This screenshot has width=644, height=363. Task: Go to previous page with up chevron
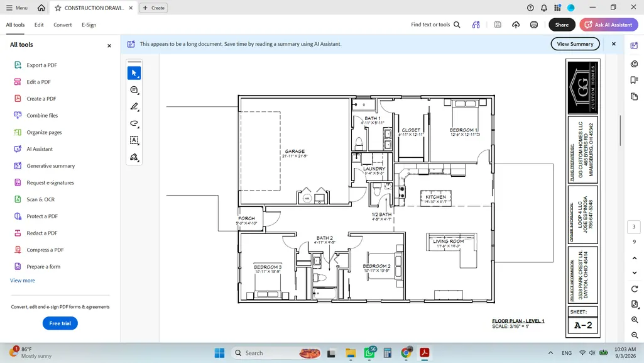(635, 258)
